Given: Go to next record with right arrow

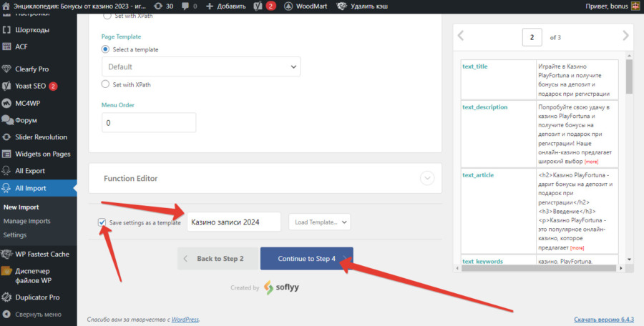Looking at the screenshot, I should click(x=625, y=36).
